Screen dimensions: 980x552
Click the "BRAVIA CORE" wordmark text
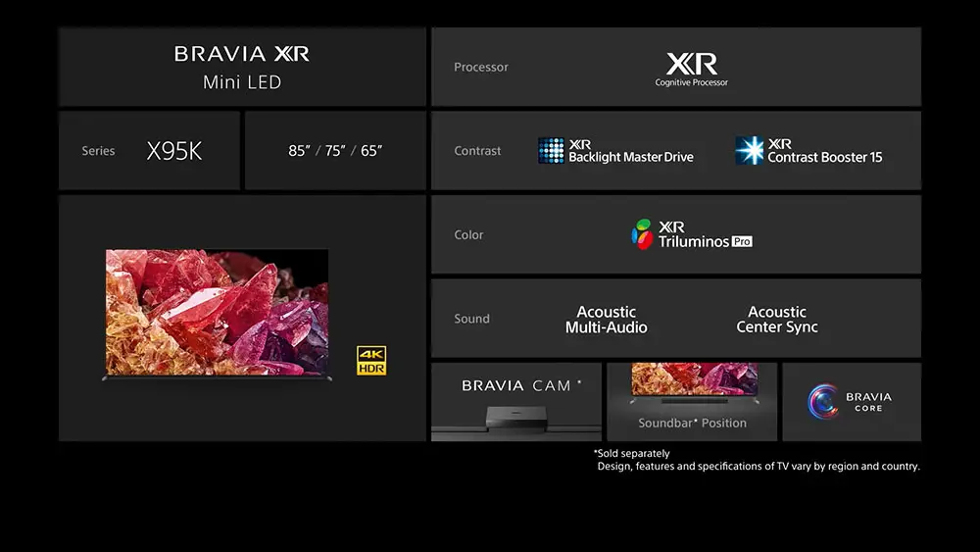click(x=868, y=402)
